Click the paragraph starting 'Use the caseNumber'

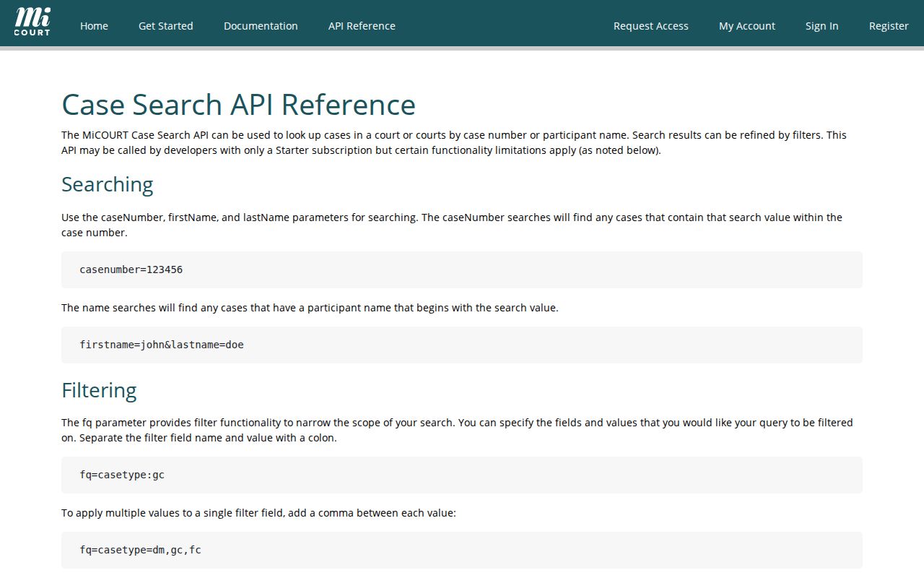pyautogui.click(x=452, y=225)
